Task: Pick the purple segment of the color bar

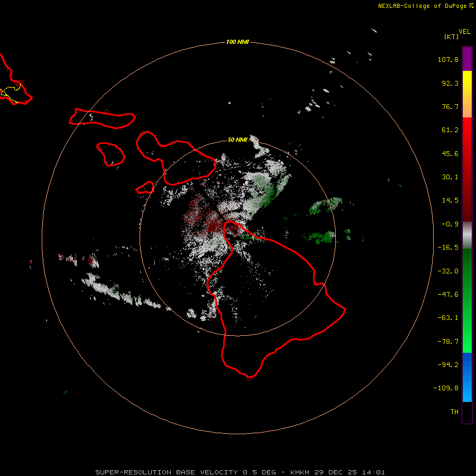Action: pos(467,59)
